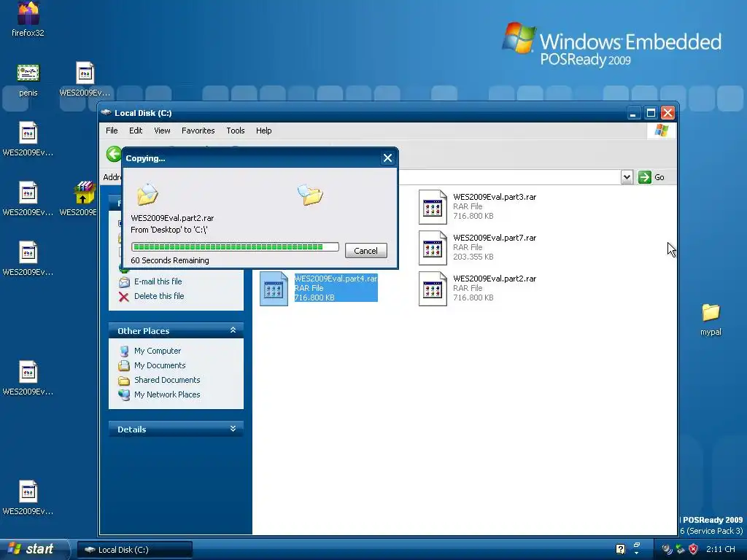The image size is (747, 560).
Task: Click the WES2009Eval.part7.rar file name
Action: tap(495, 238)
